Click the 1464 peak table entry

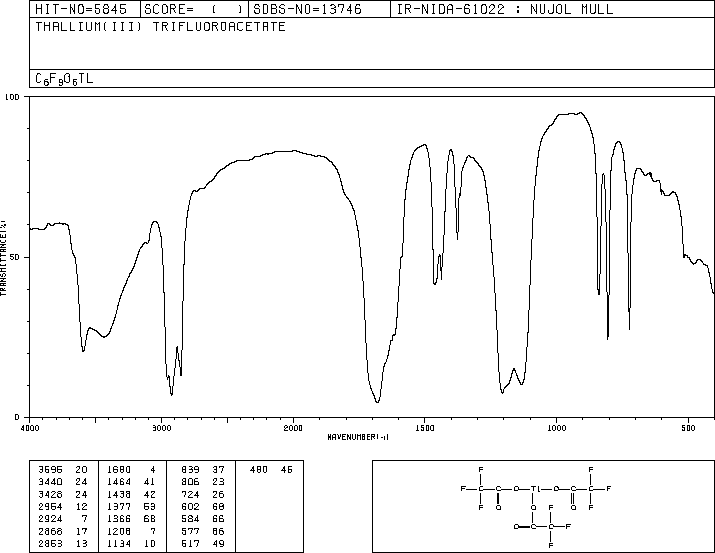pos(119,482)
